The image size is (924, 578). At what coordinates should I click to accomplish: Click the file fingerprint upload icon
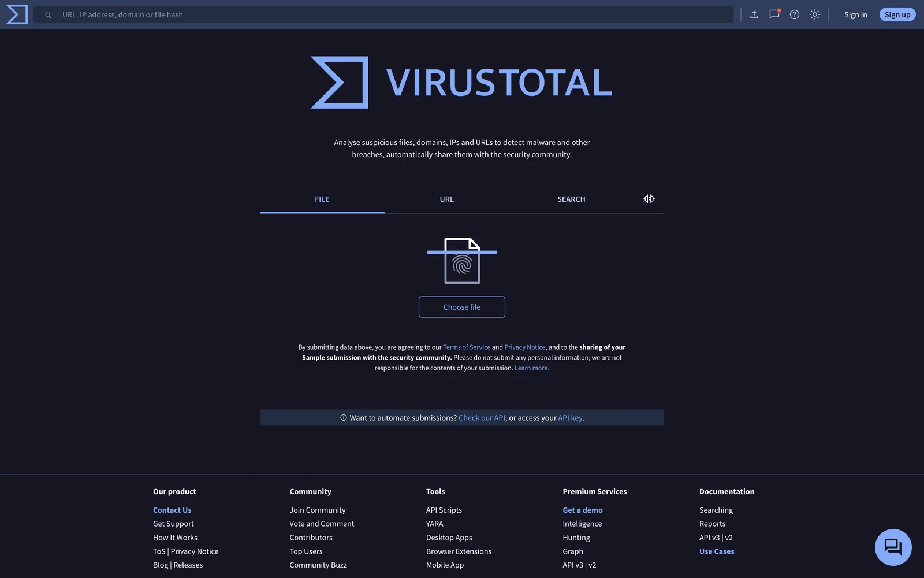(462, 261)
